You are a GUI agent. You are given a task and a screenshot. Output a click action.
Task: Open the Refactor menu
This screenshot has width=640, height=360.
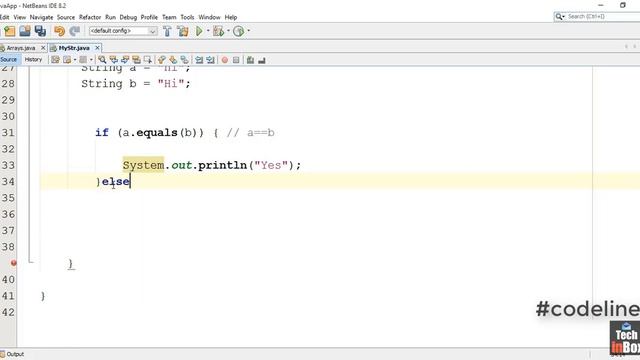pyautogui.click(x=90, y=17)
